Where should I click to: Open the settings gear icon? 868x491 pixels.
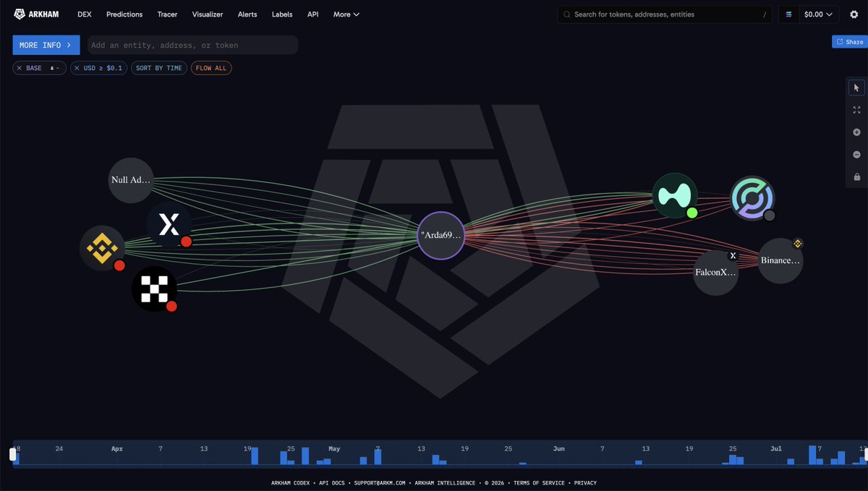click(x=854, y=14)
